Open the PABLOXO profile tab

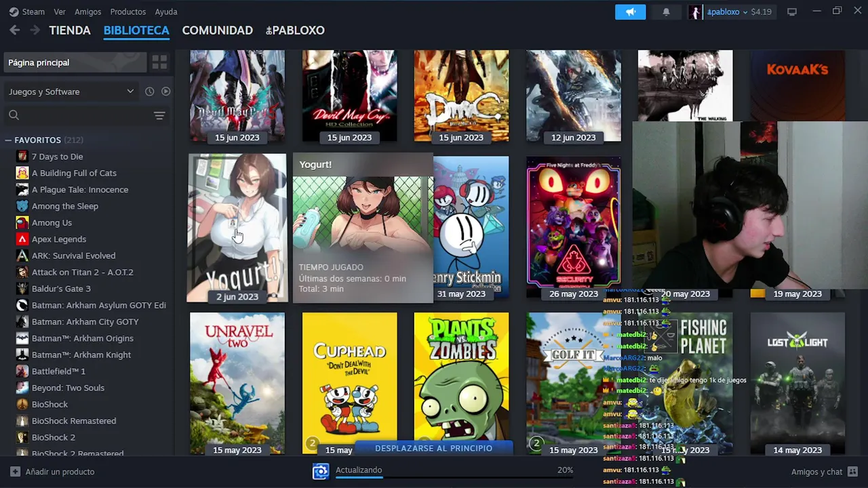(295, 30)
